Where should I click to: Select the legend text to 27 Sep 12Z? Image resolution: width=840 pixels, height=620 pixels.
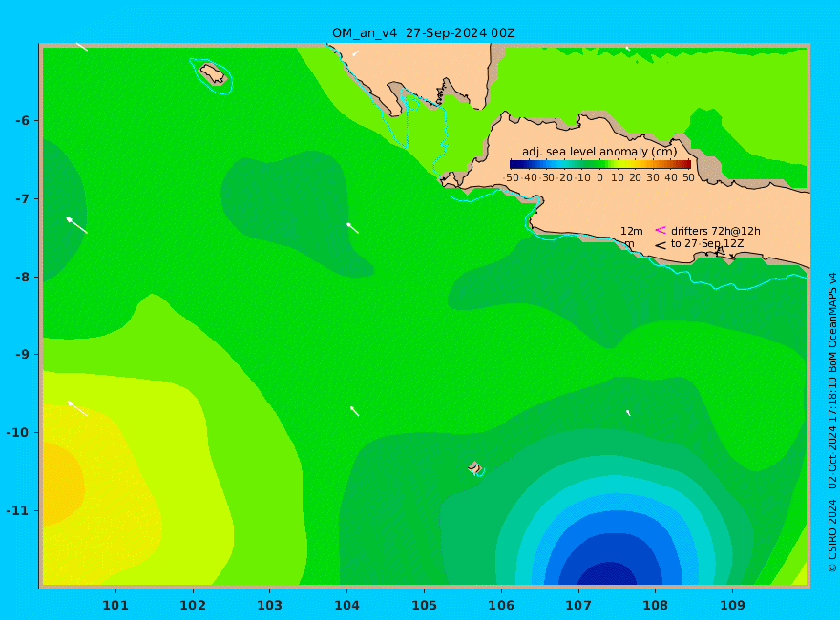pos(707,243)
